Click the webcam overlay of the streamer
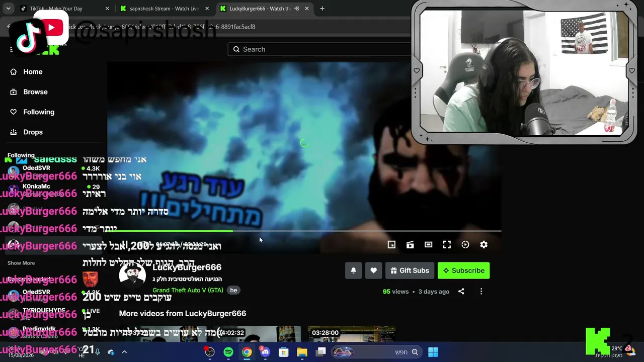The width and height of the screenshot is (644, 362). coord(524,73)
